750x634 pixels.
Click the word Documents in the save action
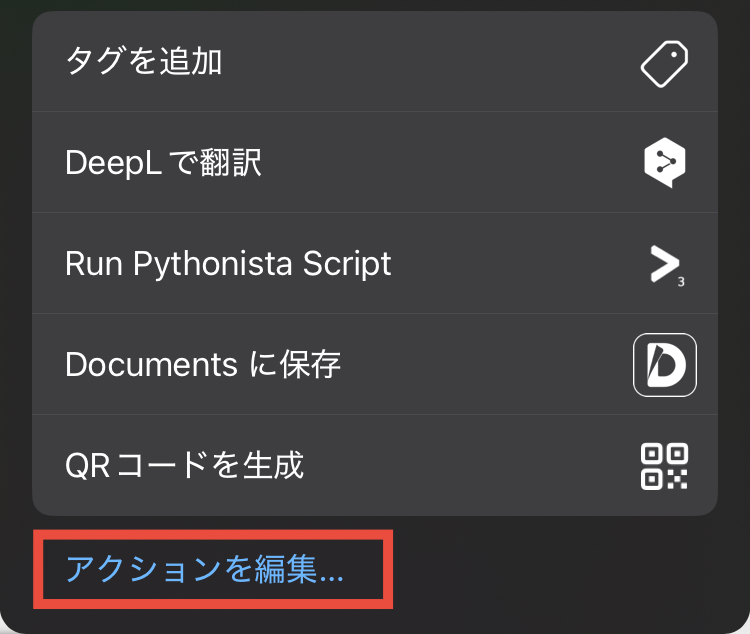pos(151,365)
